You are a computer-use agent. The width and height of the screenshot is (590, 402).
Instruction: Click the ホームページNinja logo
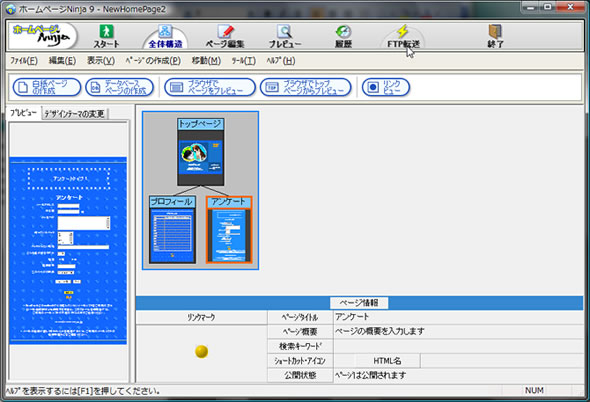coord(42,35)
